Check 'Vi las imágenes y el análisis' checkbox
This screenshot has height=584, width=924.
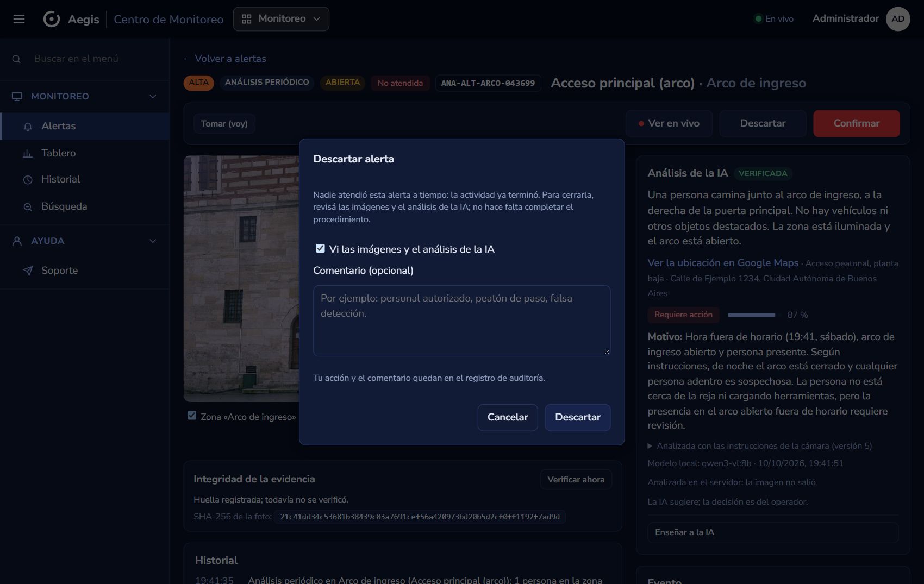320,248
